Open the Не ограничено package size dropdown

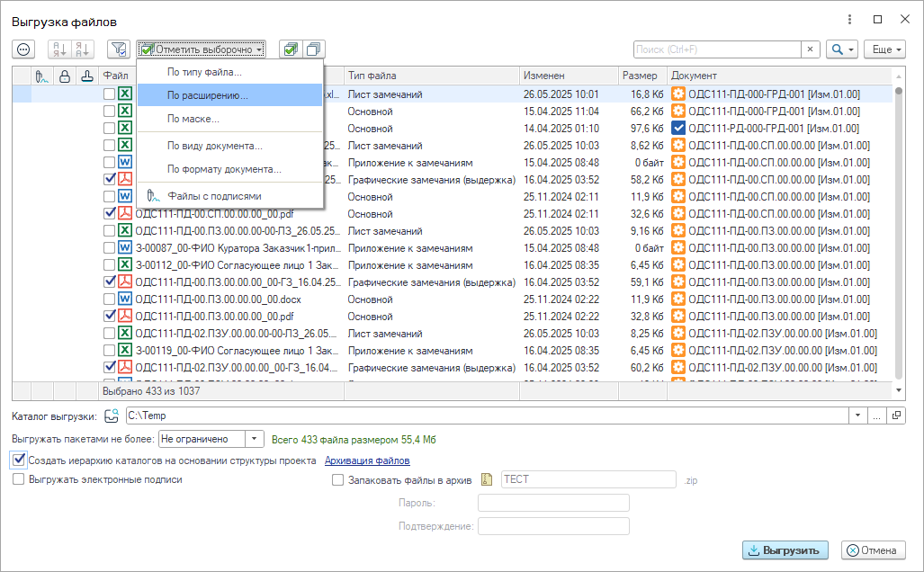(x=255, y=439)
